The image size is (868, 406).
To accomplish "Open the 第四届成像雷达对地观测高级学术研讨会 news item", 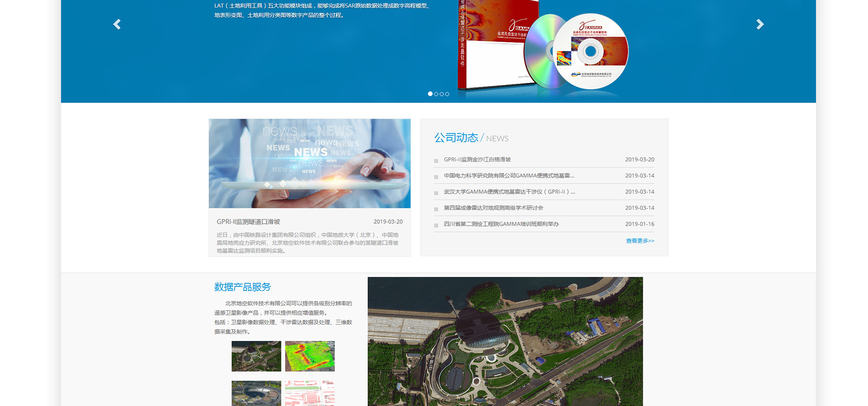I will click(493, 208).
